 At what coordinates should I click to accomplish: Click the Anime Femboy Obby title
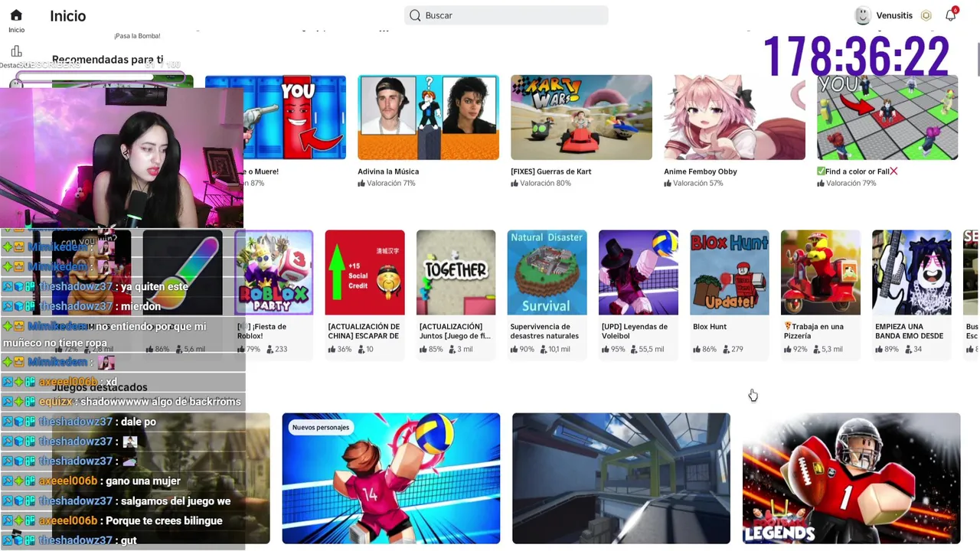tap(701, 171)
